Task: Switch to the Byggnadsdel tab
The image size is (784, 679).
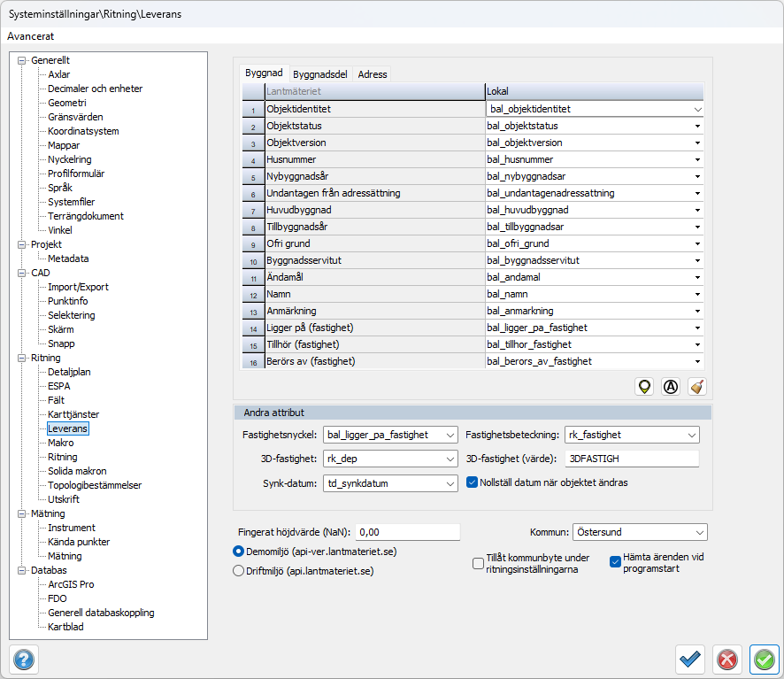Action: pos(320,74)
